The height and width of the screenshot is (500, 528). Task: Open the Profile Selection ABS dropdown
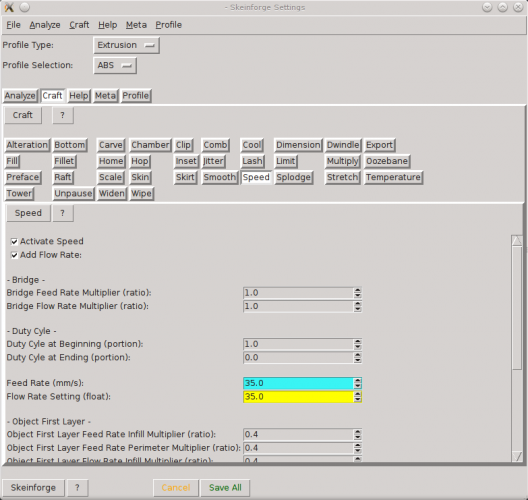coord(115,66)
